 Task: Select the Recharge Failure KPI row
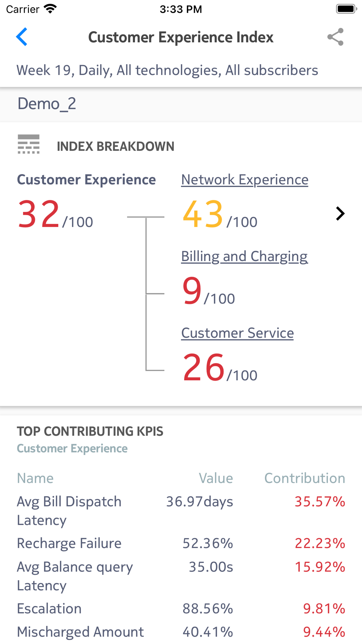tap(181, 543)
